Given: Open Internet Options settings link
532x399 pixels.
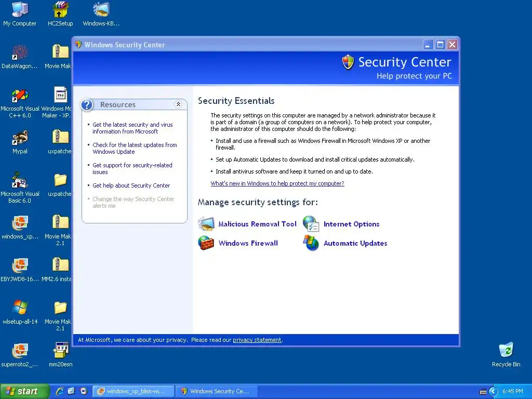Looking at the screenshot, I should pos(352,224).
